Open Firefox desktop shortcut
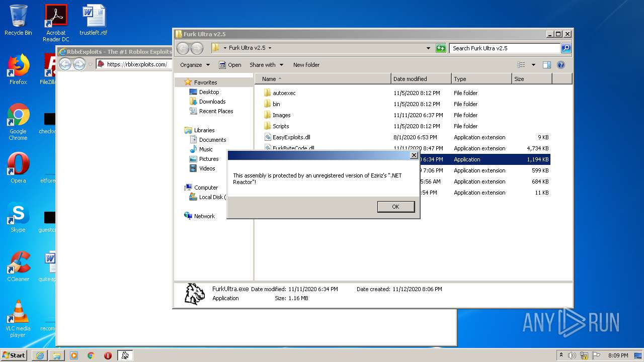The width and height of the screenshot is (644, 362). [18, 69]
